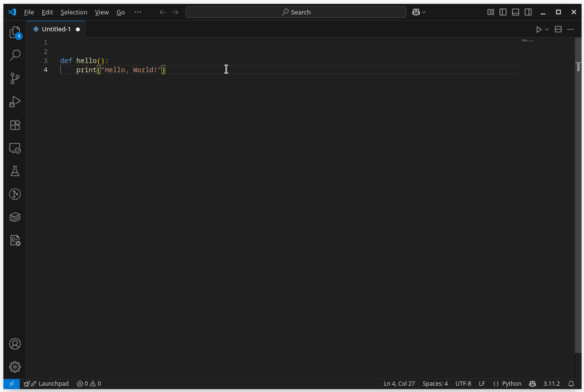Open the Search view in activity bar
This screenshot has height=392, width=584.
pyautogui.click(x=15, y=55)
